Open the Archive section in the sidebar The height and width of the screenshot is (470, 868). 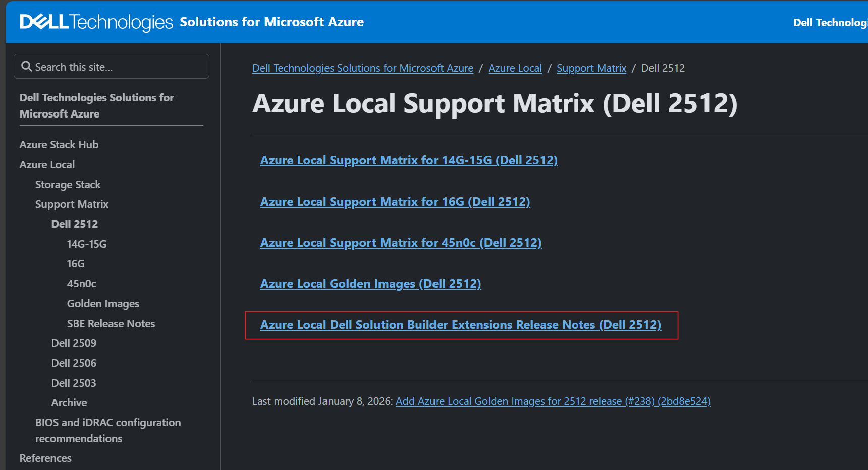(69, 402)
